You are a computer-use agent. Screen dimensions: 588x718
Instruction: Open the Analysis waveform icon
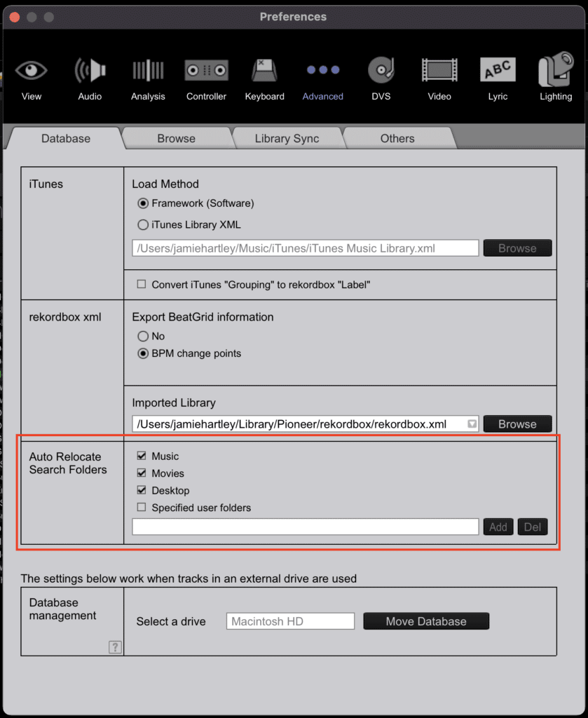coord(148,71)
